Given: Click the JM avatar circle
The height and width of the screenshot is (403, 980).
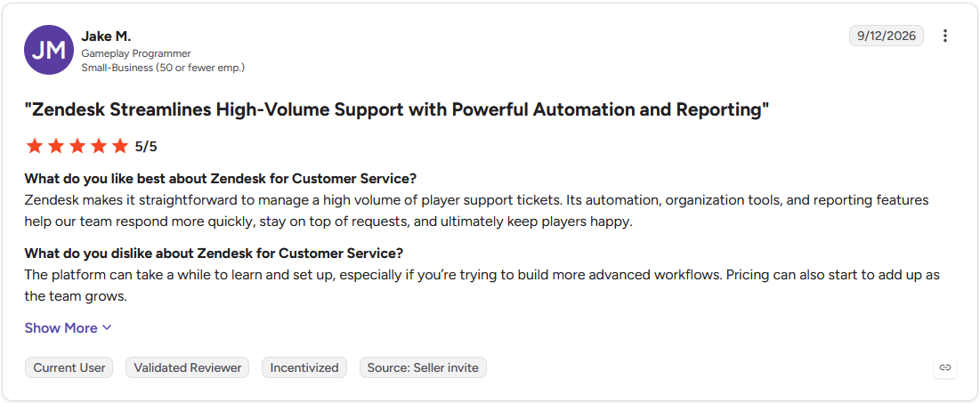Looking at the screenshot, I should click(49, 50).
